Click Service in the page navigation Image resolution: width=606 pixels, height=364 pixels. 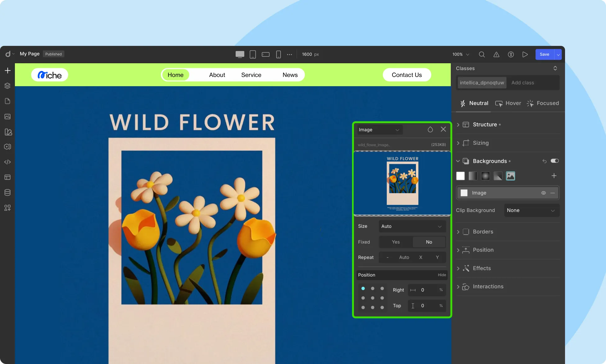tap(251, 75)
